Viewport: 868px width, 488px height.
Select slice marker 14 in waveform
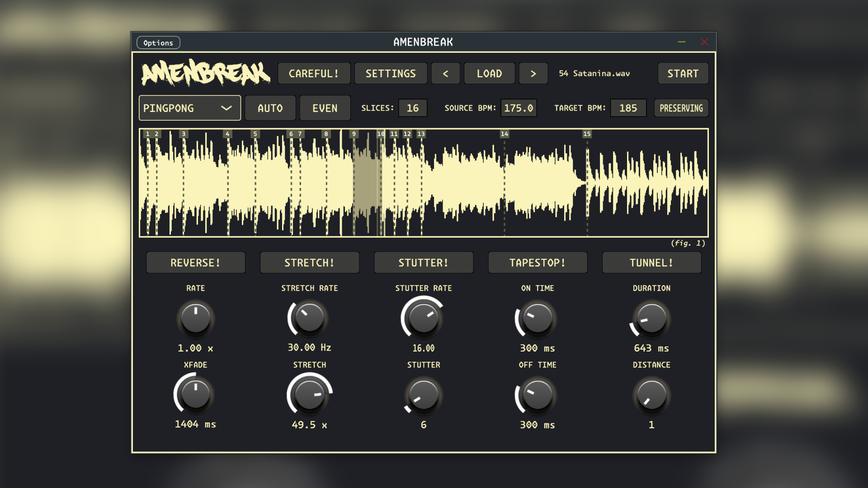(504, 134)
